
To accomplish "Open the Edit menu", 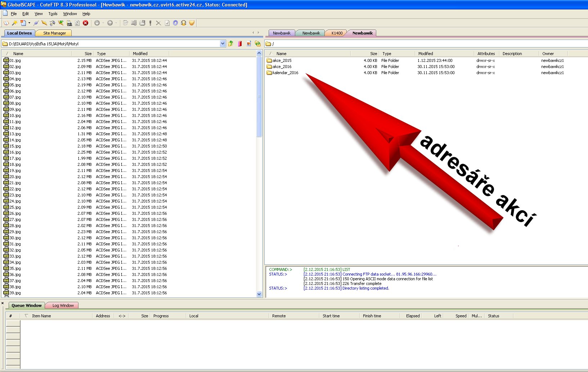I will click(x=26, y=14).
